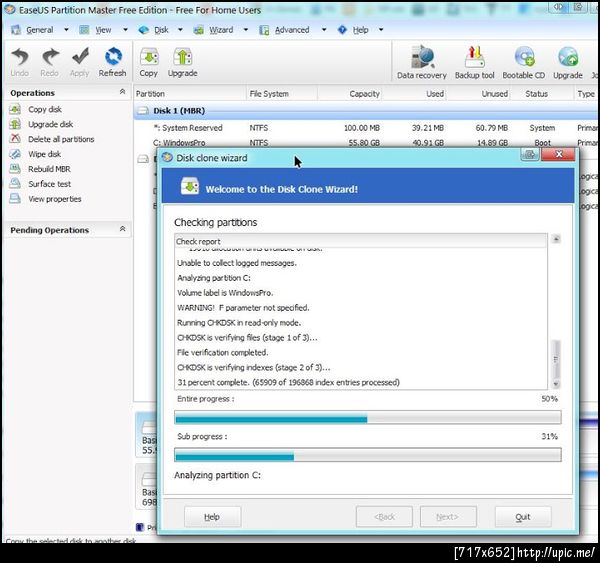Open View properties operation
The image size is (600, 563).
[x=55, y=199]
